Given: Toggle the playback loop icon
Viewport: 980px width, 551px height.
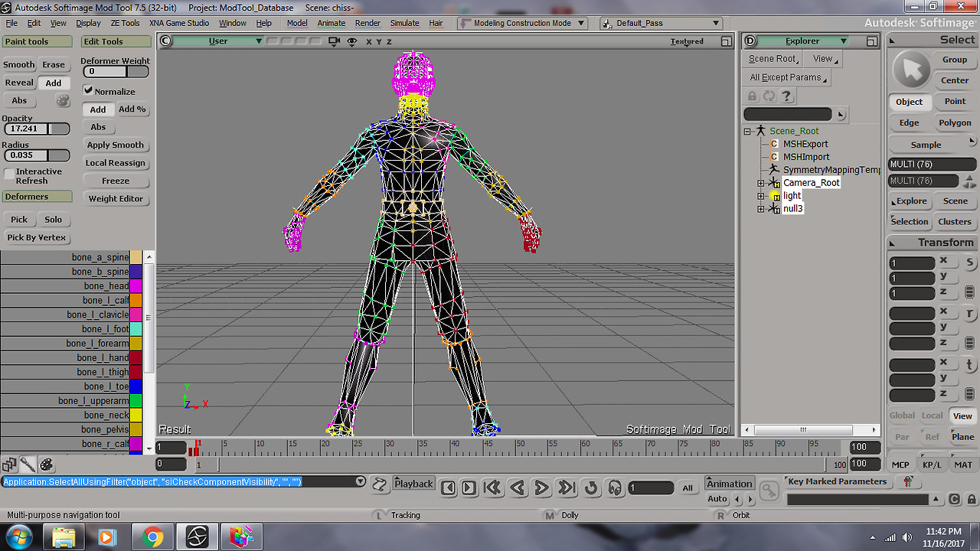Looking at the screenshot, I should (x=590, y=487).
